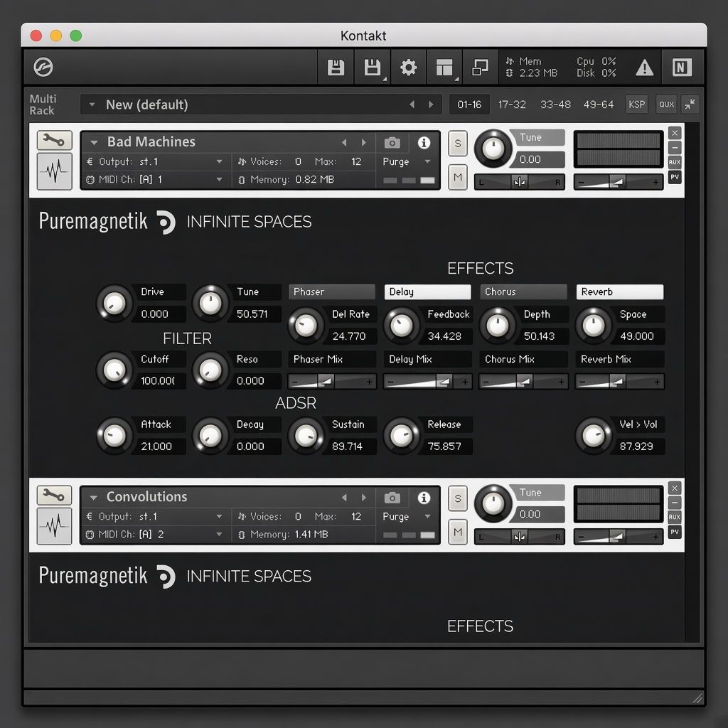Toggle the Chorus effect on
This screenshot has width=728, height=728.
(523, 291)
